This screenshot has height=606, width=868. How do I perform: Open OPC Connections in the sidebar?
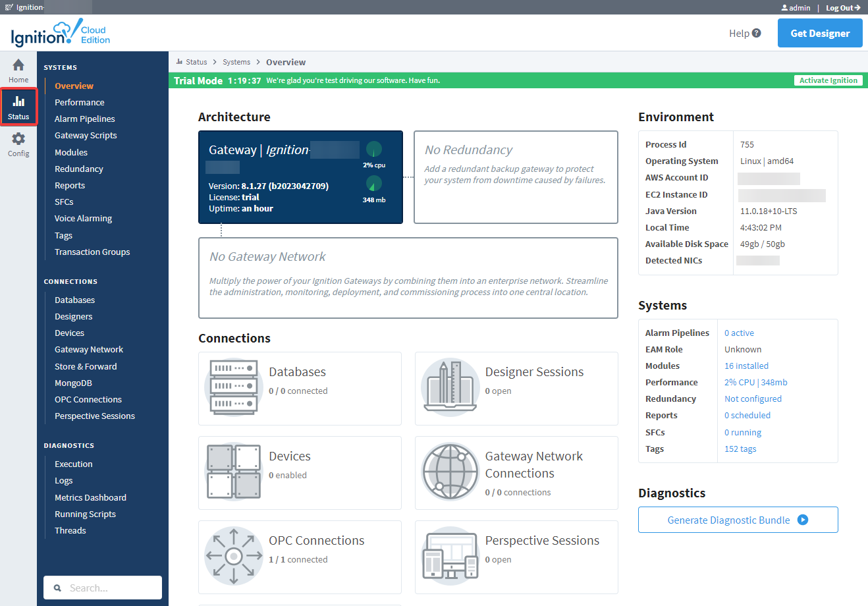tap(88, 399)
